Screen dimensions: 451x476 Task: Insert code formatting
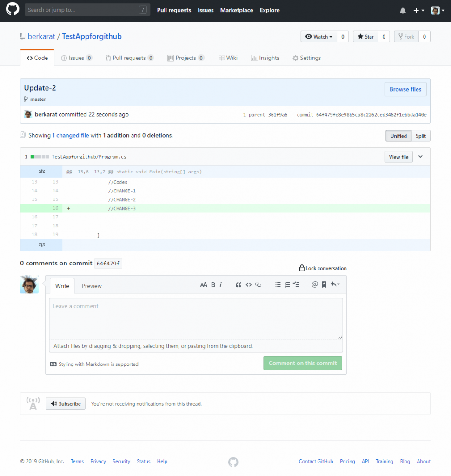[249, 285]
